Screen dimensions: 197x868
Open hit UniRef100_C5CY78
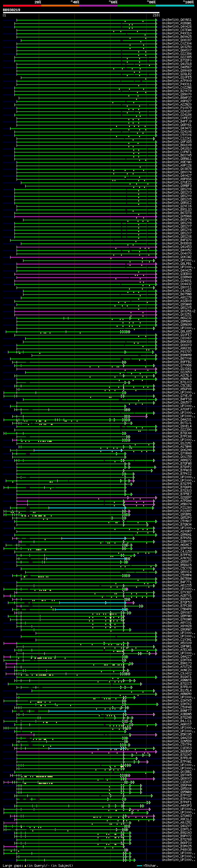click(176, 569)
